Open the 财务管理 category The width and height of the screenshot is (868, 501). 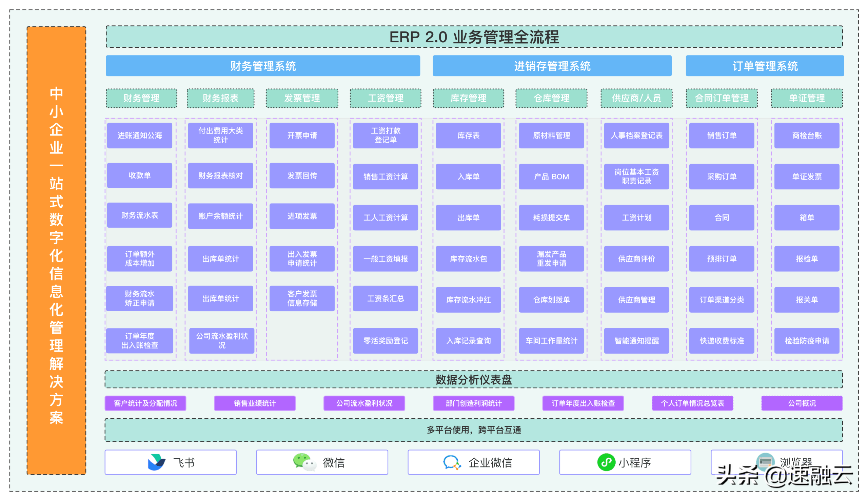[141, 99]
